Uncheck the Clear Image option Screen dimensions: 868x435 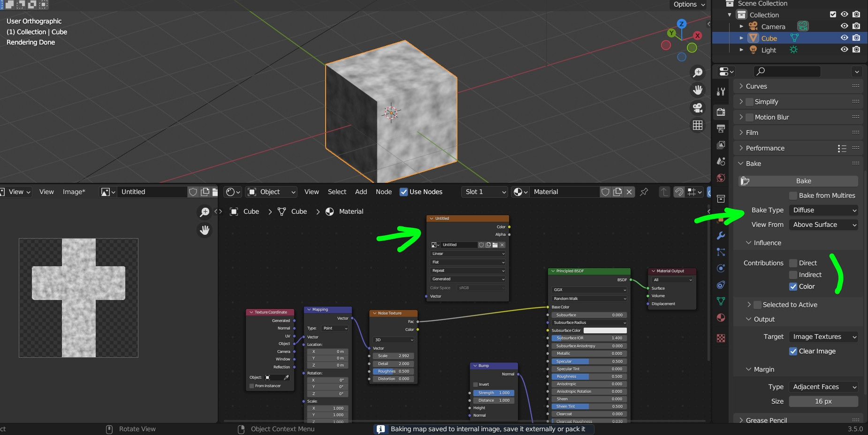tap(793, 351)
